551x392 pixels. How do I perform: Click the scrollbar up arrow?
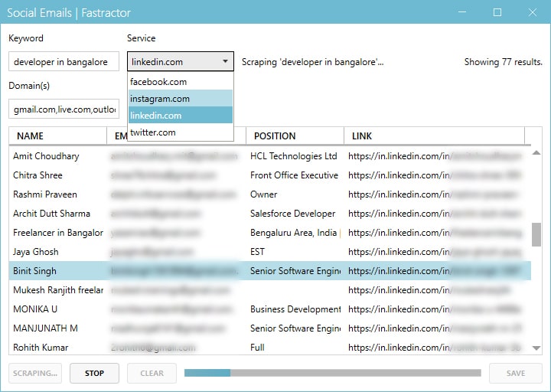pos(536,152)
